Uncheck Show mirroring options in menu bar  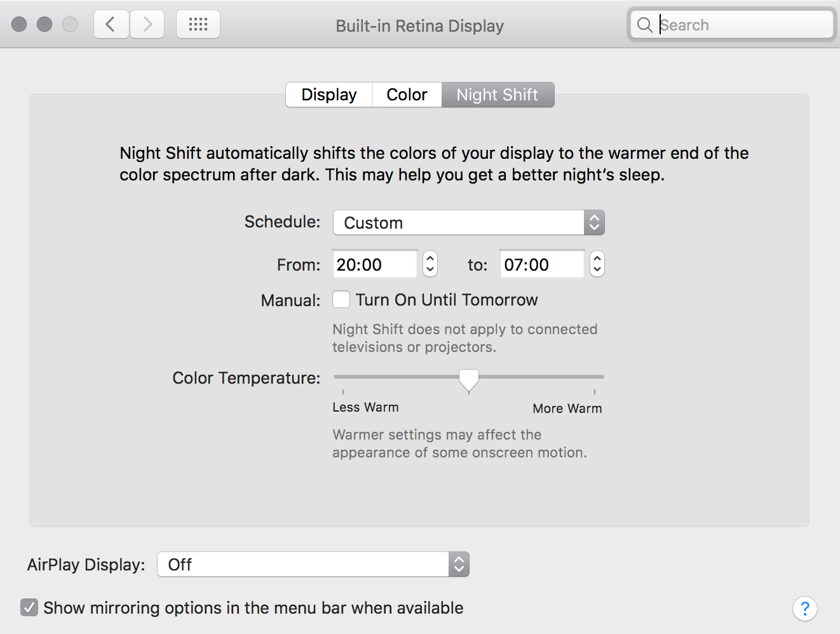click(x=29, y=608)
